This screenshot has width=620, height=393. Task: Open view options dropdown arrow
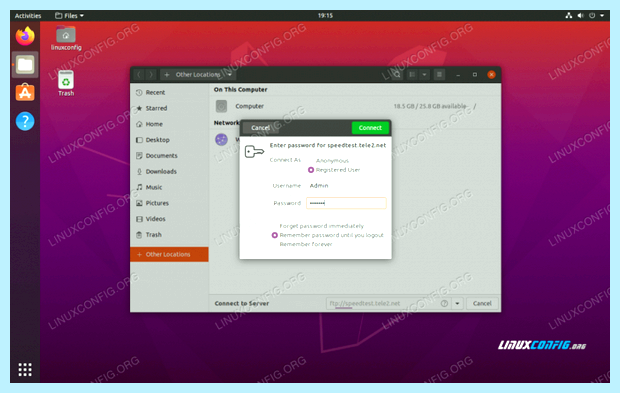tap(424, 74)
